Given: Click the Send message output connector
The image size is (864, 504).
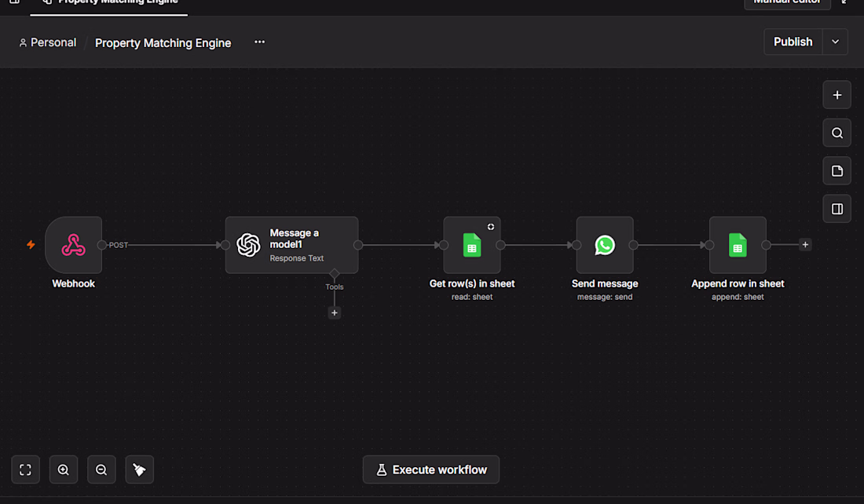Looking at the screenshot, I should coord(633,245).
